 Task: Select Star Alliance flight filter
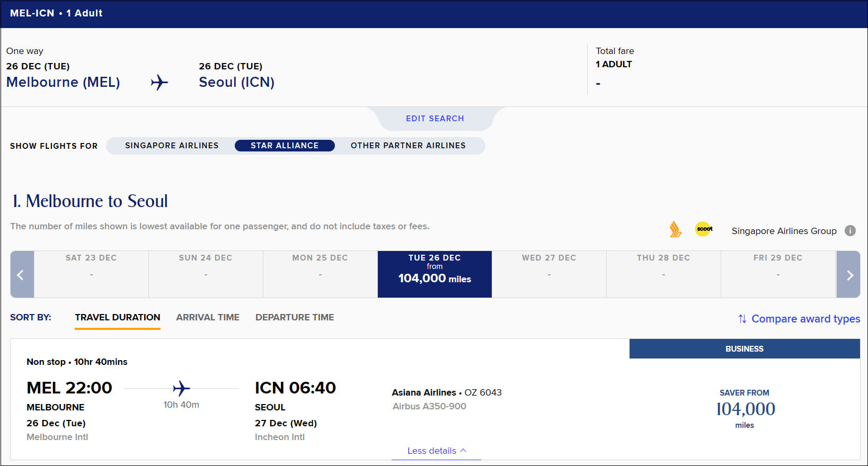point(285,146)
